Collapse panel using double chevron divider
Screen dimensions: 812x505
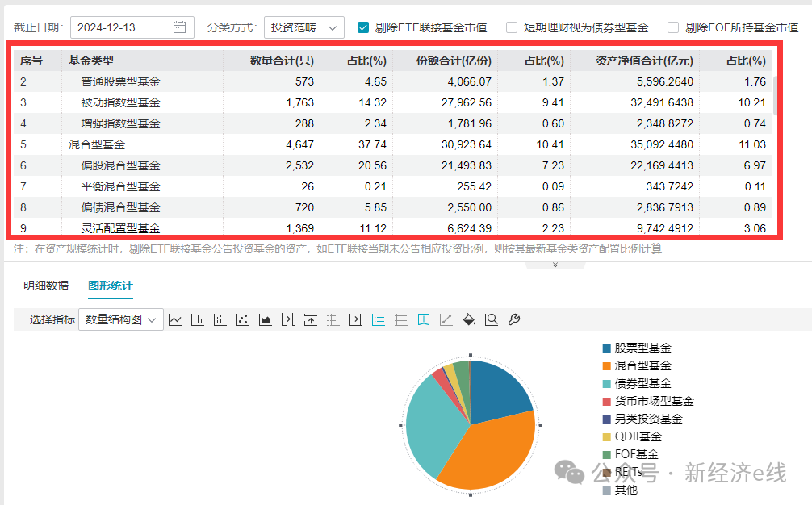555,265
